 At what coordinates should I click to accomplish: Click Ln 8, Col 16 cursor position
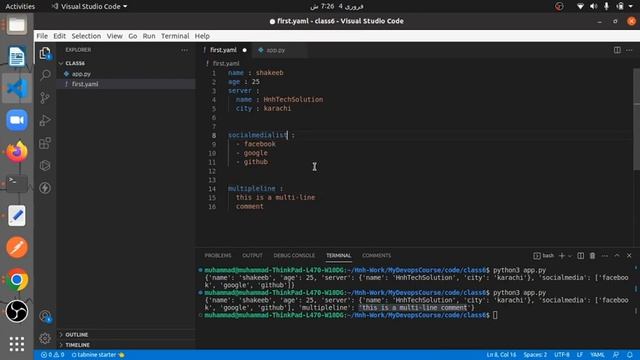(x=501, y=355)
